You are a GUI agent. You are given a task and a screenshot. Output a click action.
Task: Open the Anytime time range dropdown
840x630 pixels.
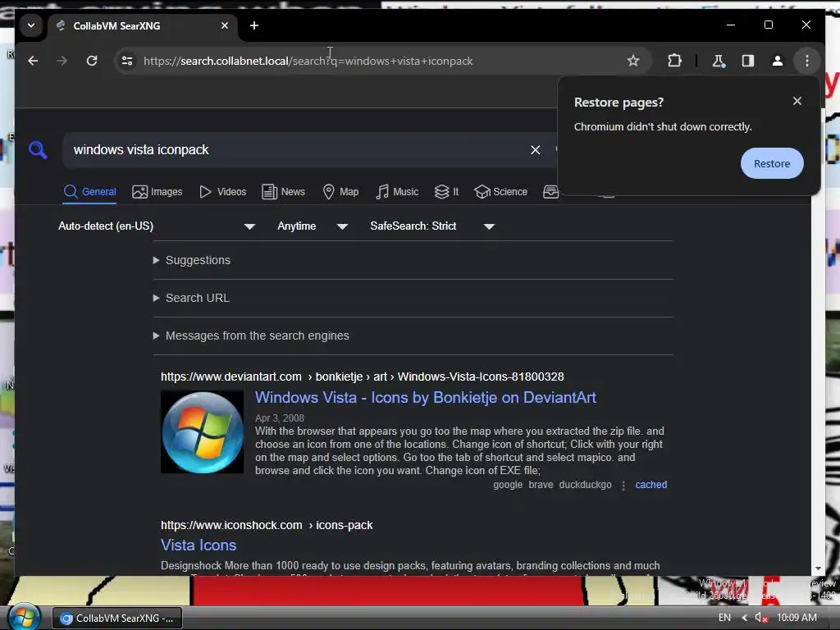[x=313, y=226]
